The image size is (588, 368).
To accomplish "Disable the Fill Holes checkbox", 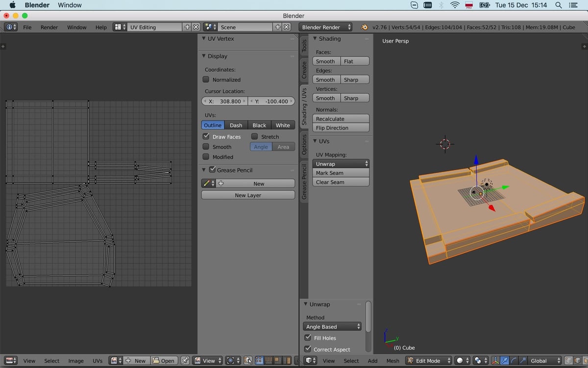I will 308,338.
